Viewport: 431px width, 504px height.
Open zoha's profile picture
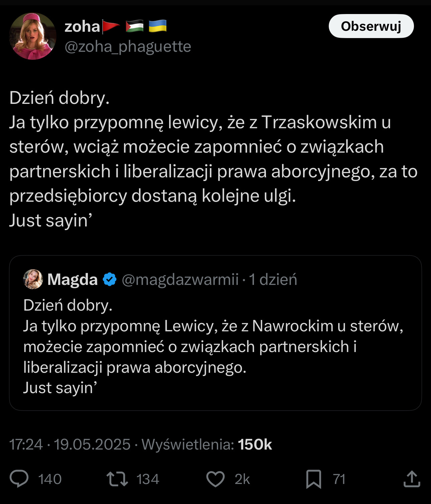33,36
